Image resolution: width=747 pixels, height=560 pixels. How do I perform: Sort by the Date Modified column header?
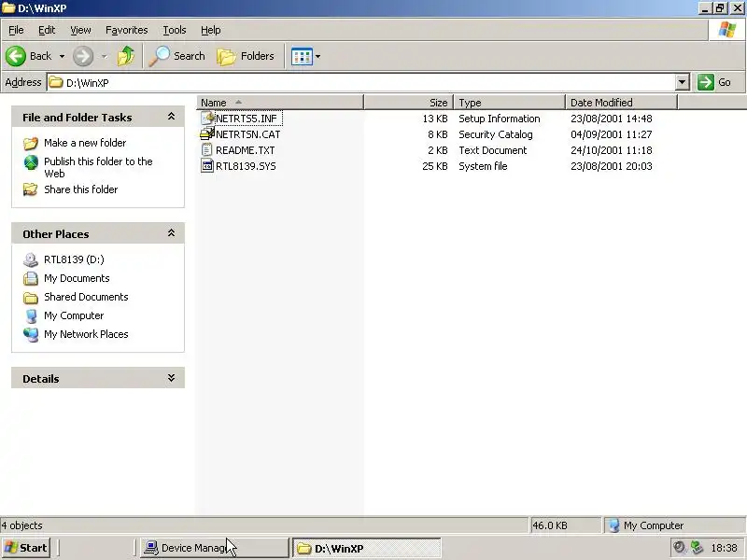(x=621, y=103)
